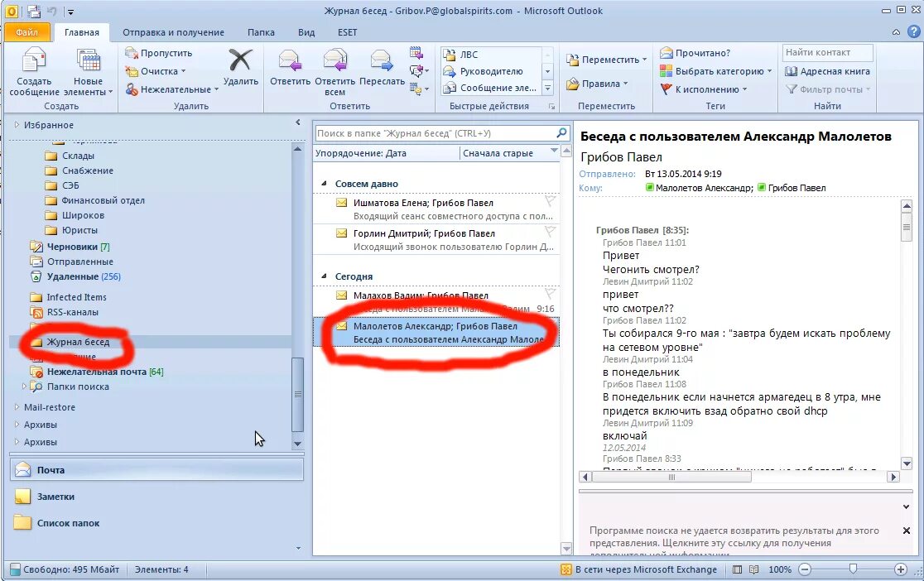Switch to the Главная tab

point(82,32)
